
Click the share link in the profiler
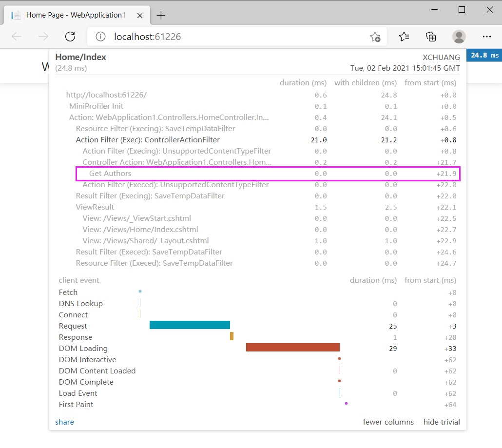click(64, 422)
